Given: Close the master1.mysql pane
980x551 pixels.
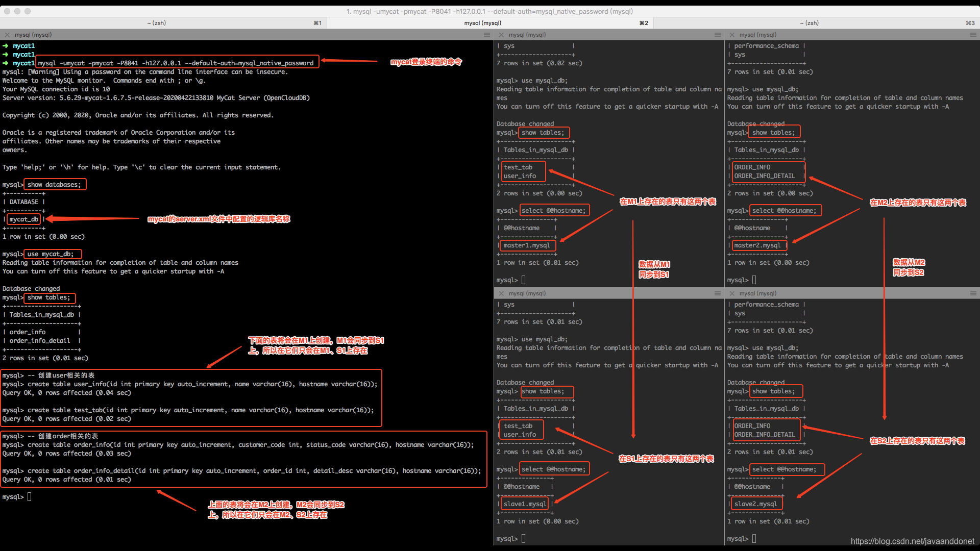Looking at the screenshot, I should tap(501, 35).
